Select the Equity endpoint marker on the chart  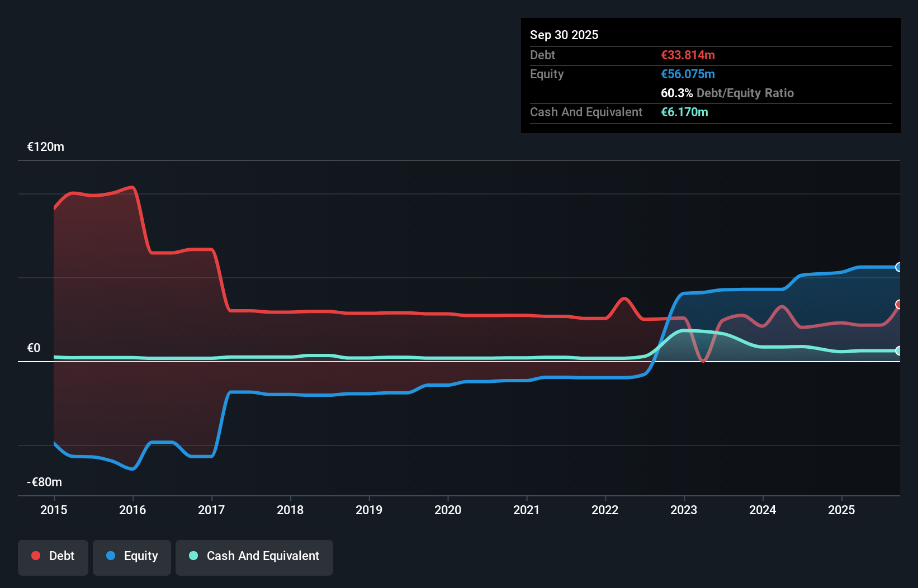898,267
